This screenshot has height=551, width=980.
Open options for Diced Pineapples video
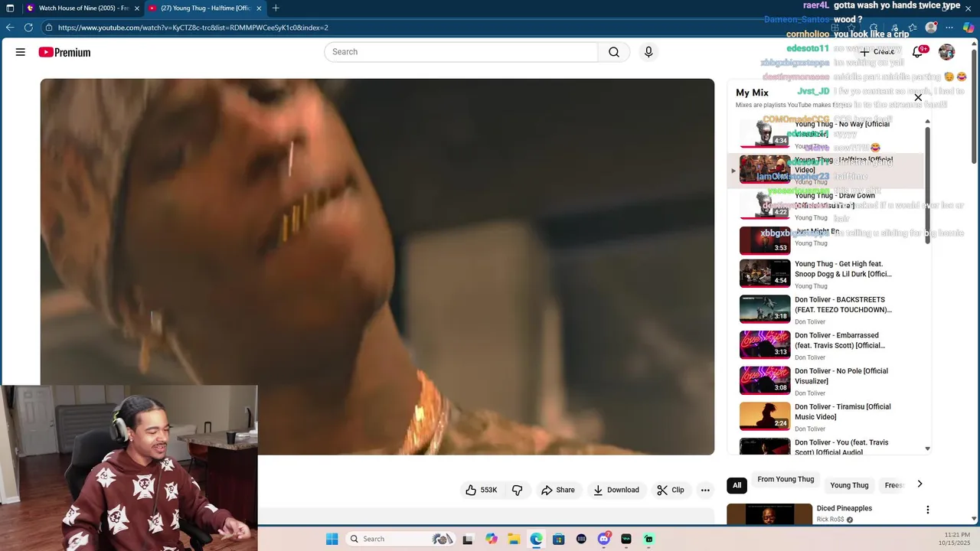click(927, 510)
